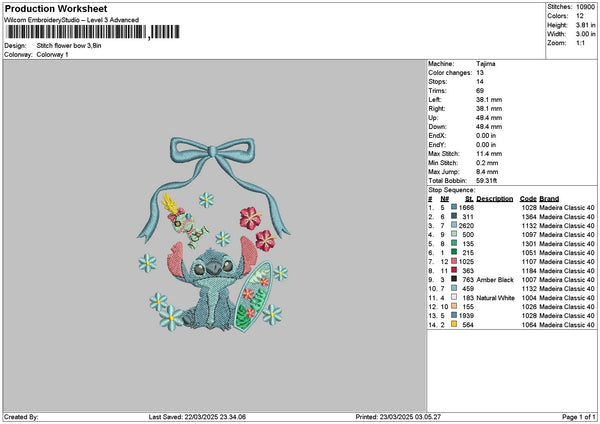Click the 'EndY:' label
This screenshot has width=600, height=424.
click(437, 145)
